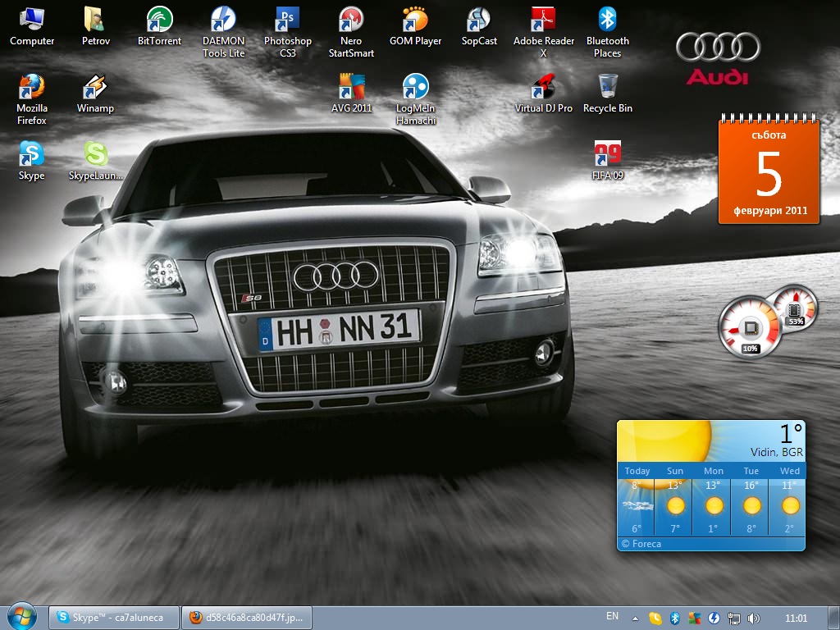The height and width of the screenshot is (630, 840).
Task: Click the SopCast desktop shortcut
Action: [479, 27]
